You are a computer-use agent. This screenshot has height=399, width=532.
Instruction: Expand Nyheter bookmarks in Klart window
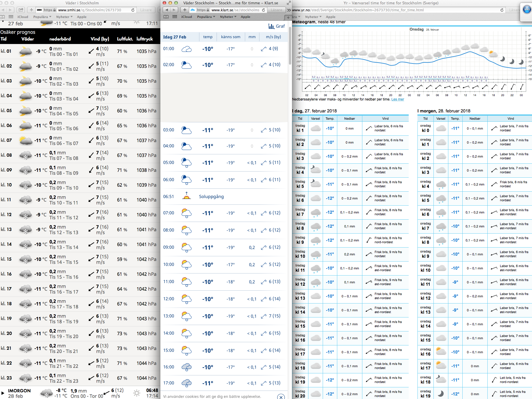(x=228, y=17)
